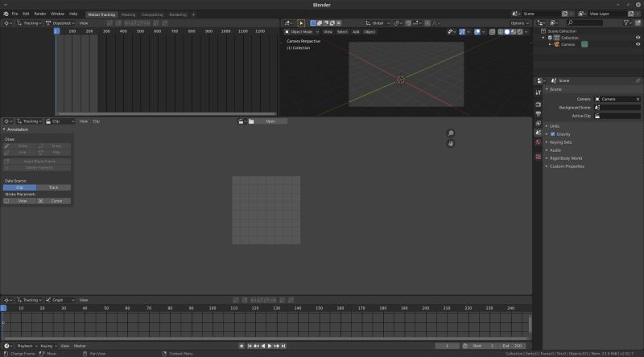Collapse the Collection tree item
The height and width of the screenshot is (357, 644).
tap(543, 38)
